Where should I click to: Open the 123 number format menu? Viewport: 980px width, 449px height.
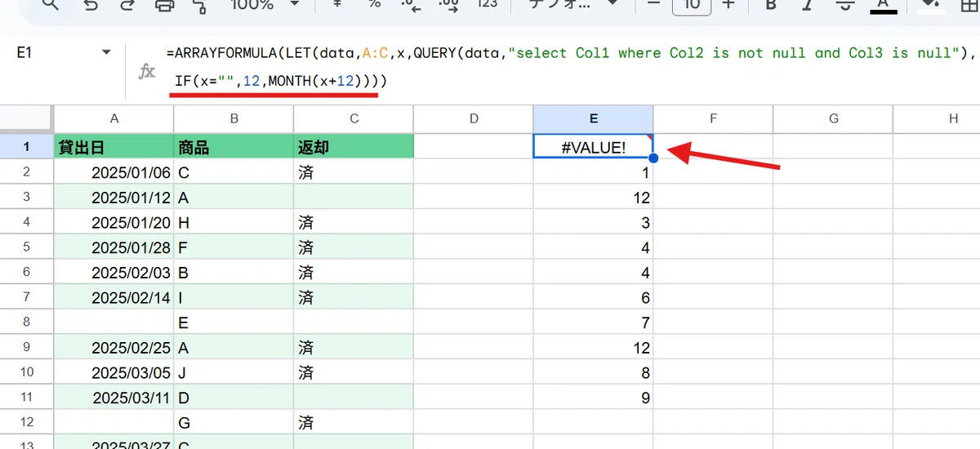click(487, 4)
